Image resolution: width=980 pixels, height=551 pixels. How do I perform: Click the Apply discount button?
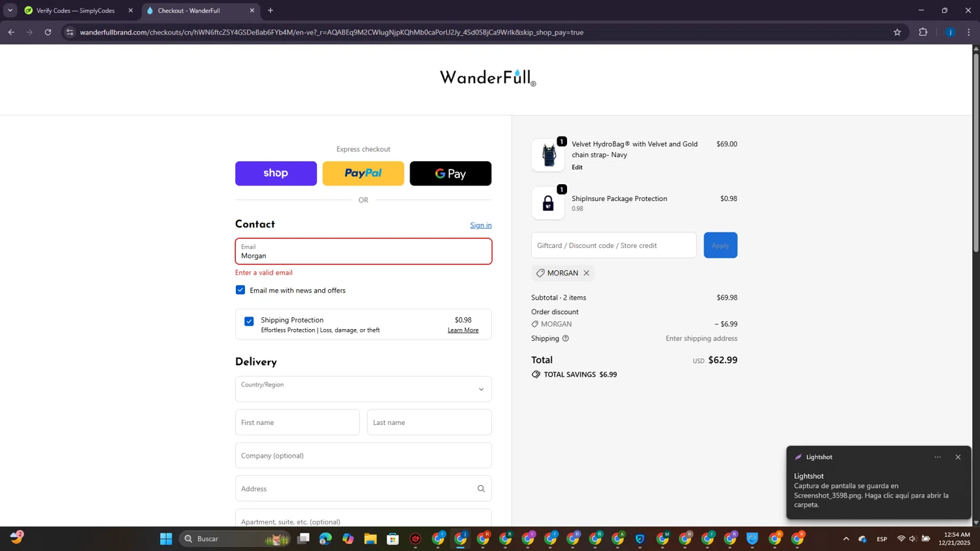point(721,245)
